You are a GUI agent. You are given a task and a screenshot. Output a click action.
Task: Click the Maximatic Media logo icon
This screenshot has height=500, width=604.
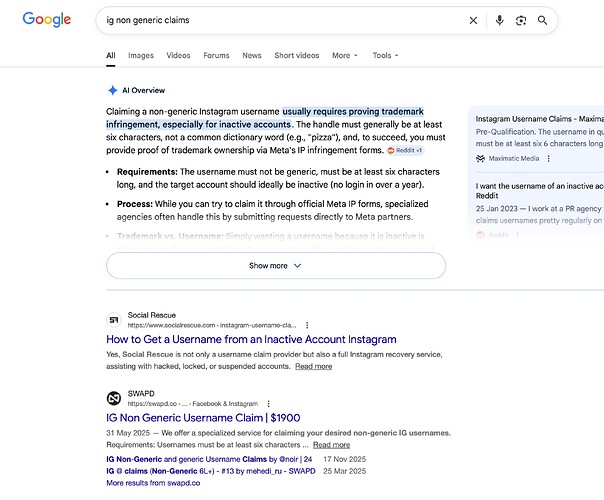[x=480, y=158]
